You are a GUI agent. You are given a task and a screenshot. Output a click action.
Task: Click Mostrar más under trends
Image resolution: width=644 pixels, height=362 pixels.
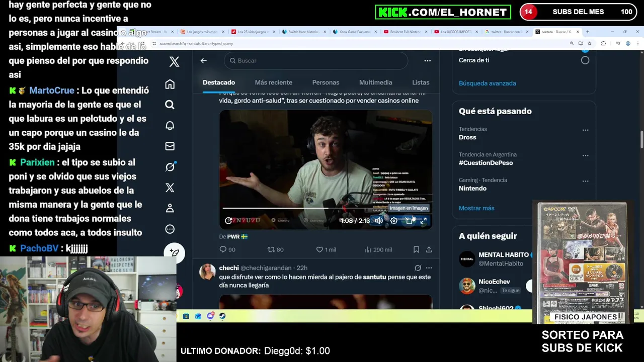pos(476,208)
